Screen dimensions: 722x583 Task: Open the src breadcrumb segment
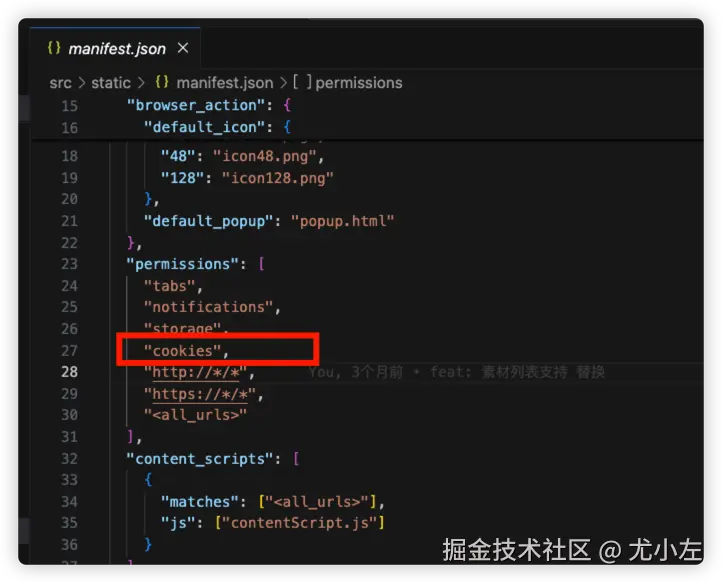click(x=60, y=83)
